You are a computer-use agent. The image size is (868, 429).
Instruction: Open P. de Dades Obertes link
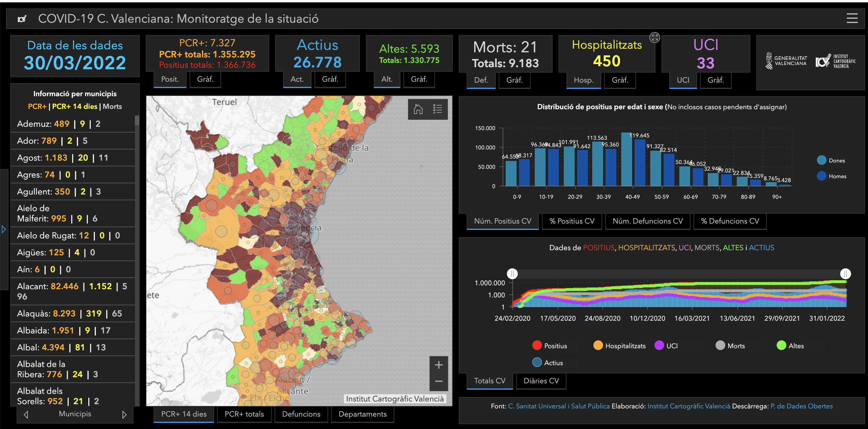801,406
